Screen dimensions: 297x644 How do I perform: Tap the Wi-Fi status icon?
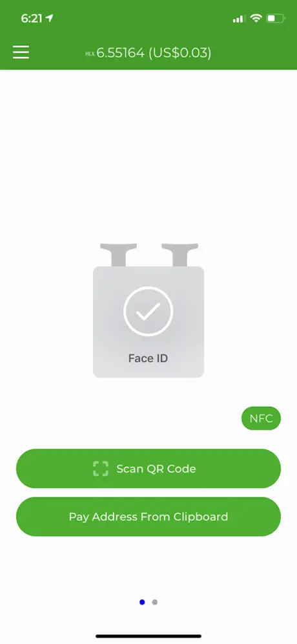pos(256,18)
